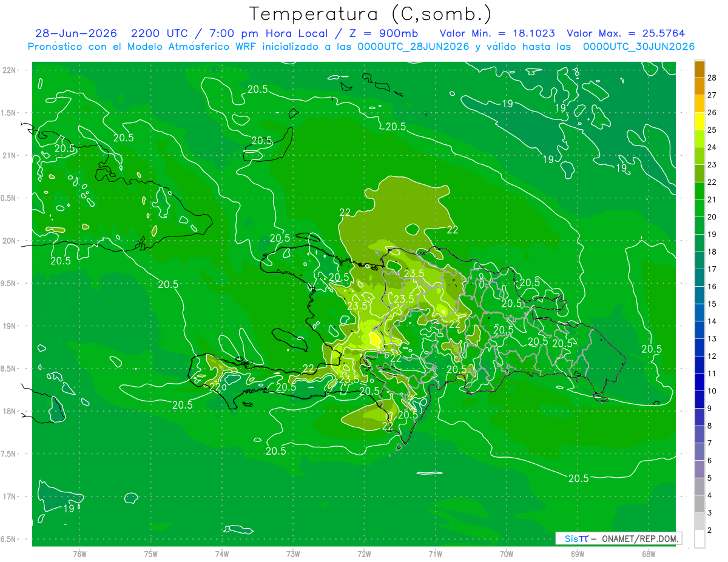Click the '21N' latitude axis label
The width and height of the screenshot is (728, 562).
(9, 155)
